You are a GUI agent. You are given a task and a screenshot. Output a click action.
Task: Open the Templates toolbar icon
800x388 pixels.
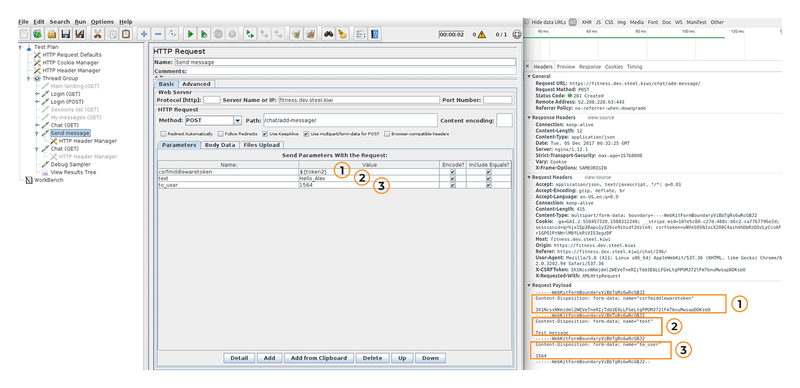click(38, 34)
